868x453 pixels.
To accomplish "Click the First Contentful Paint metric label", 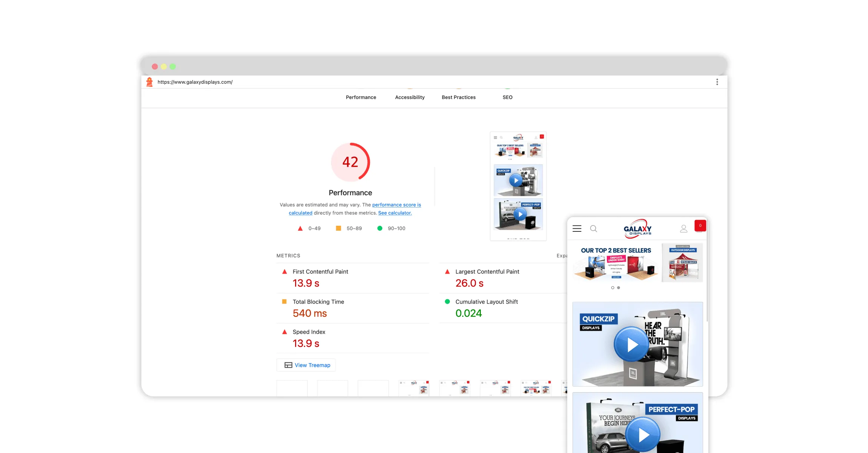I will [320, 271].
